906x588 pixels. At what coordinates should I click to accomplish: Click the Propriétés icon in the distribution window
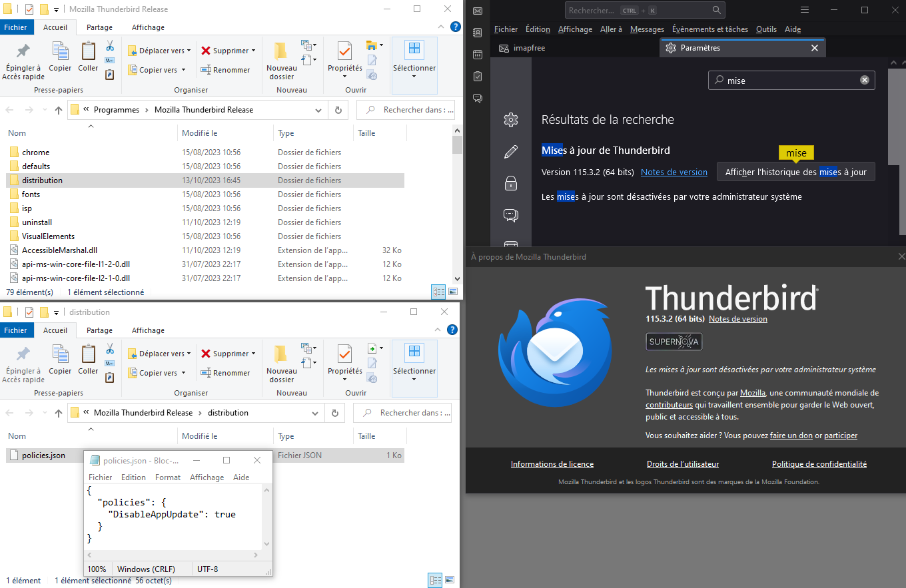pyautogui.click(x=344, y=354)
